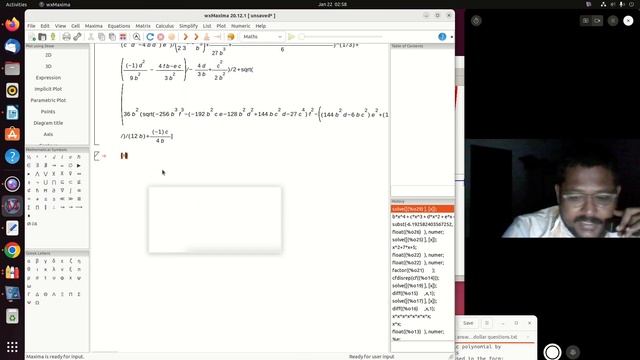Open Thunderbird mail from the dock
This screenshot has height=360, width=640.
click(12, 46)
